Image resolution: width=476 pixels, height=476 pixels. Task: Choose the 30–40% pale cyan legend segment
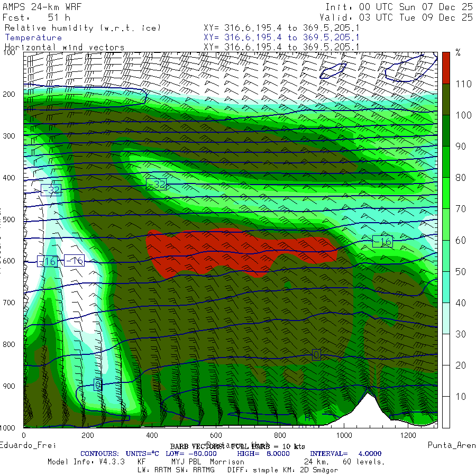[x=446, y=318]
